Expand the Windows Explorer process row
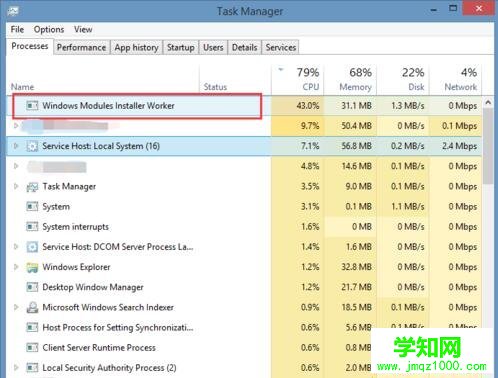This screenshot has height=378, width=498. pos(16,267)
